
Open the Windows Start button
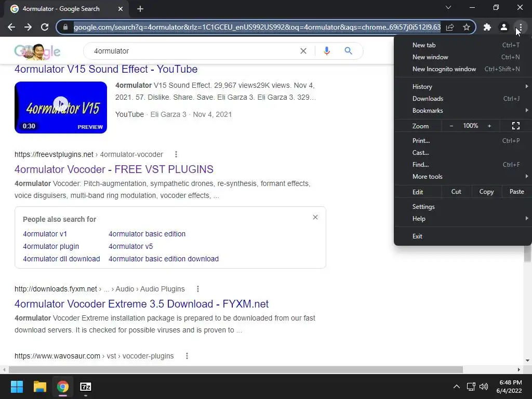point(17,387)
